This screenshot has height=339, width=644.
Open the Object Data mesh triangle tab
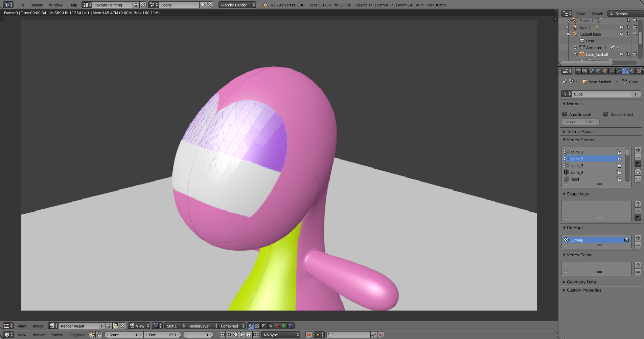click(x=625, y=71)
